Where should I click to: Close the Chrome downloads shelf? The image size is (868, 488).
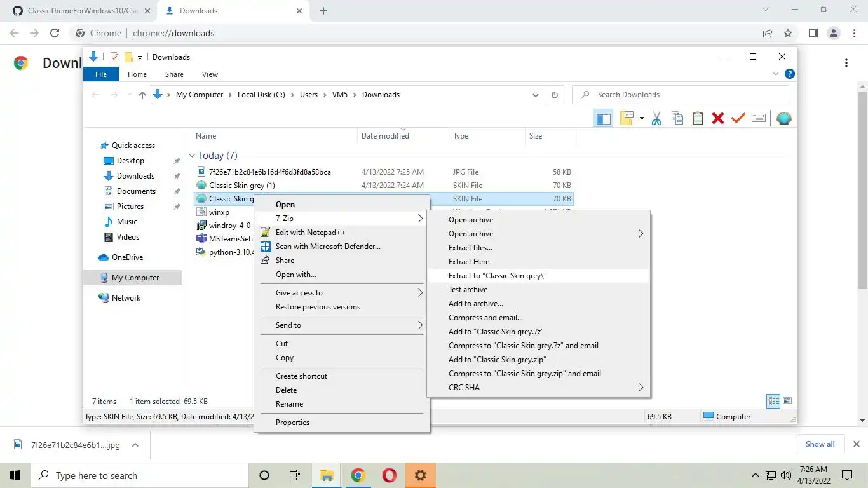(x=857, y=444)
